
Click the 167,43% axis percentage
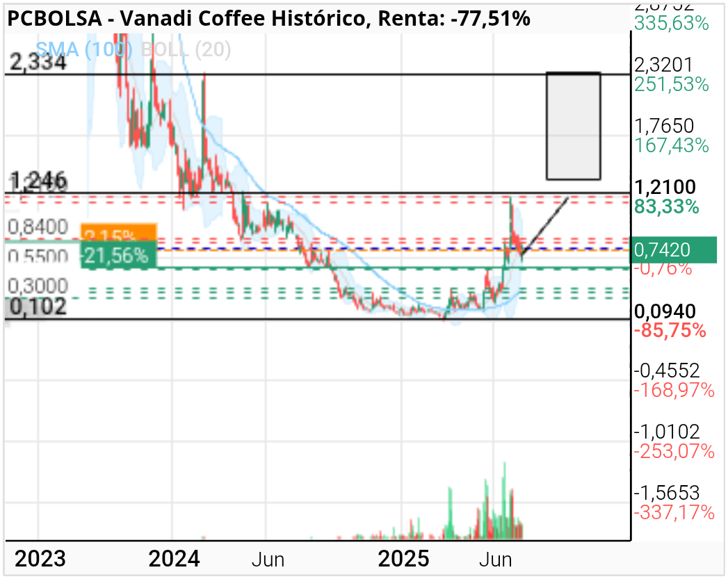[x=672, y=146]
